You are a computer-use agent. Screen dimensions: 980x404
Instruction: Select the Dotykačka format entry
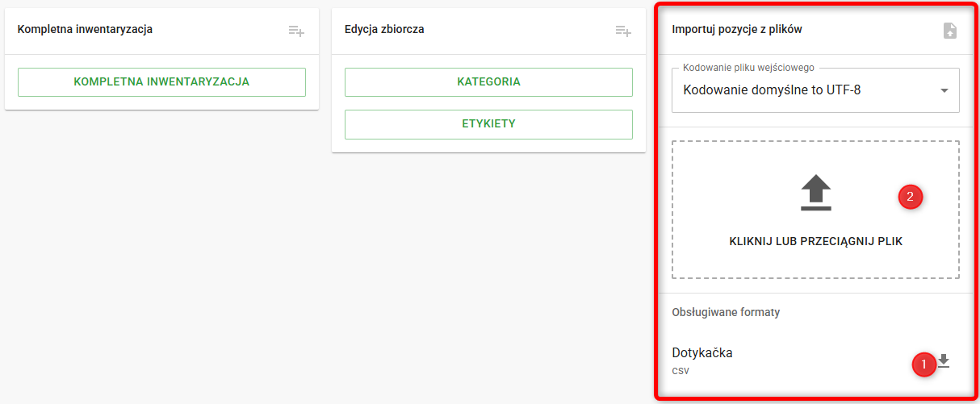(702, 352)
